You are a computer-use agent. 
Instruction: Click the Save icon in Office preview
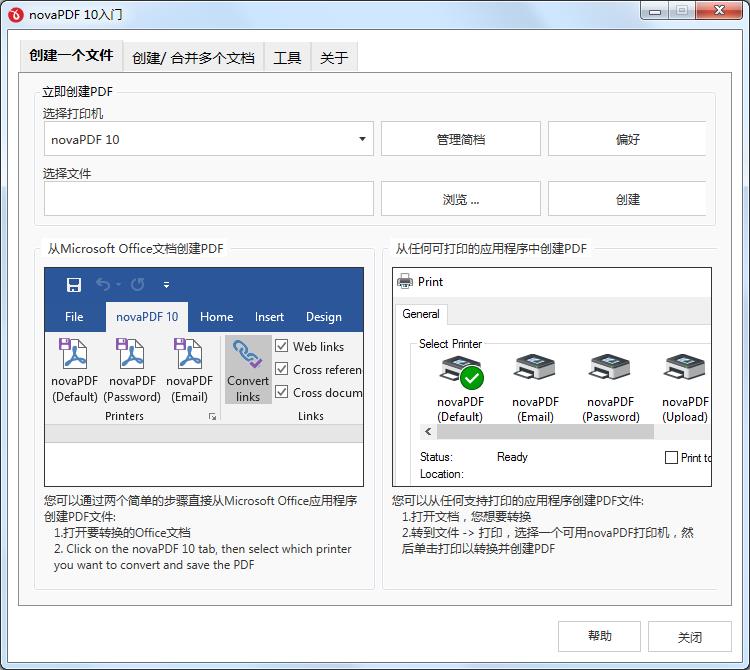[74, 285]
